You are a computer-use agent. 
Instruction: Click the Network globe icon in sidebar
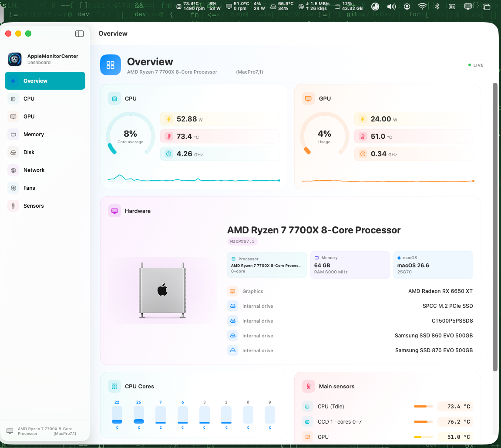point(13,170)
